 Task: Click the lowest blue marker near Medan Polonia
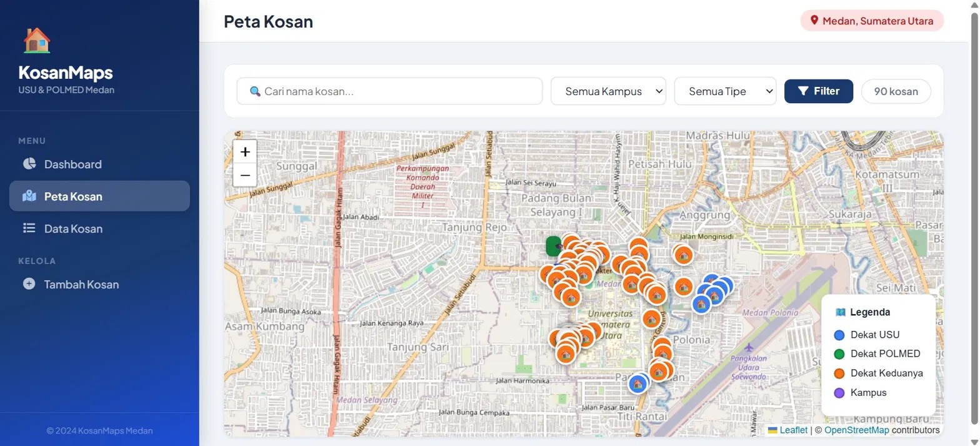(x=701, y=303)
